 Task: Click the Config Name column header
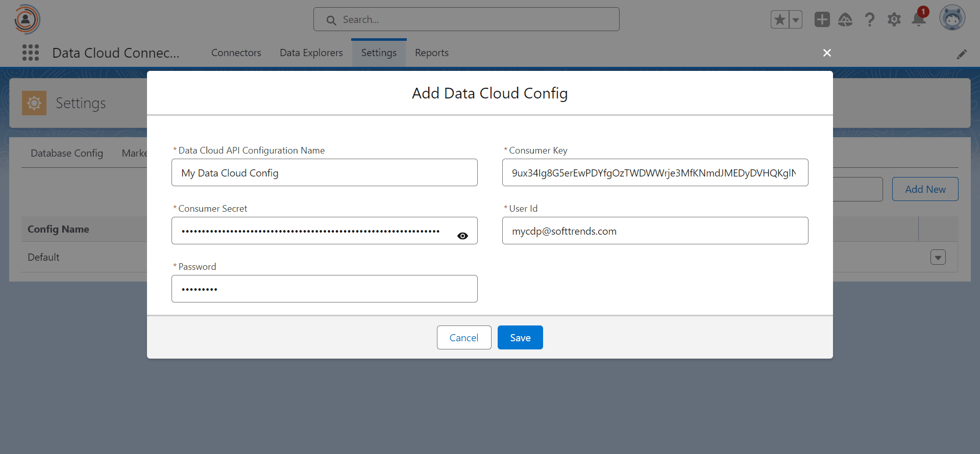pos(58,229)
